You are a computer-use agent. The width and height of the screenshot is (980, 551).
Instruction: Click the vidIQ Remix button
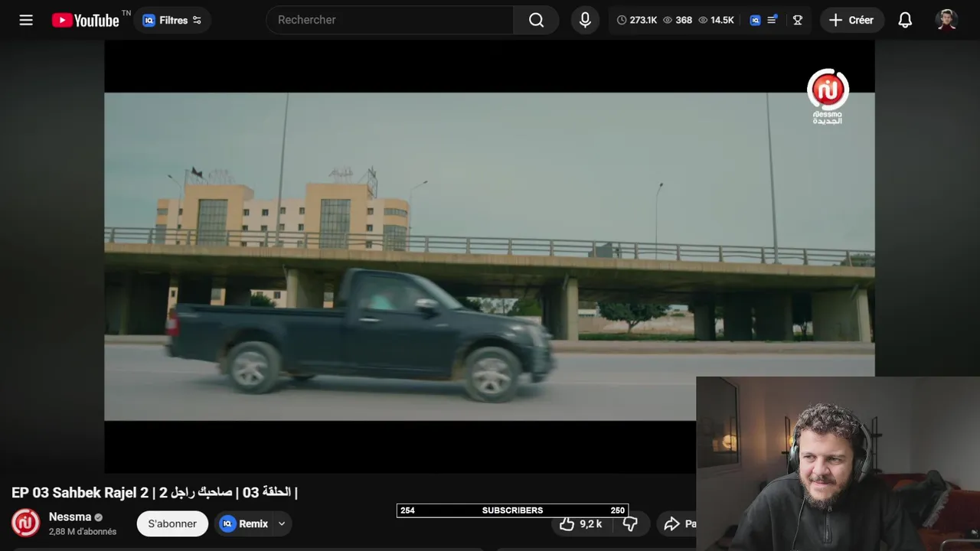point(244,523)
